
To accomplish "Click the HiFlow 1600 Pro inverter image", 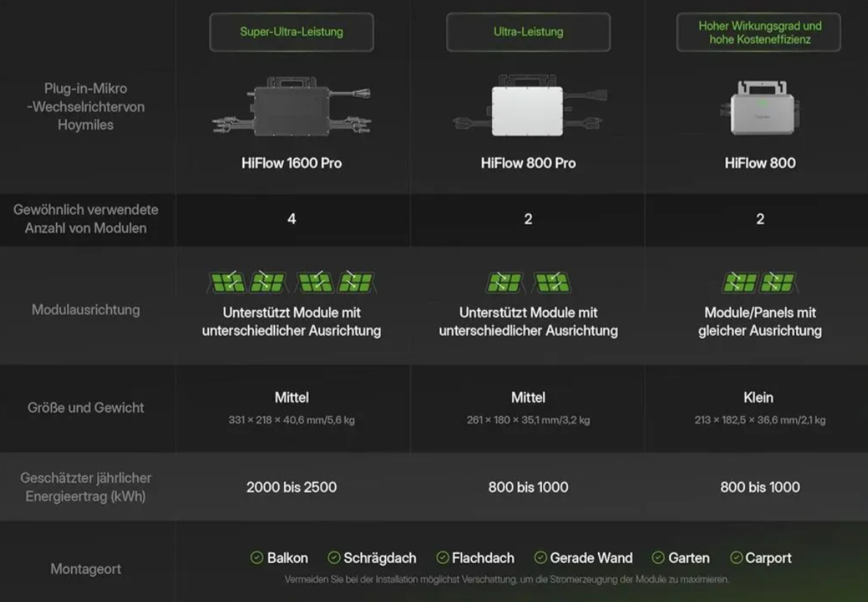I will 292,107.
